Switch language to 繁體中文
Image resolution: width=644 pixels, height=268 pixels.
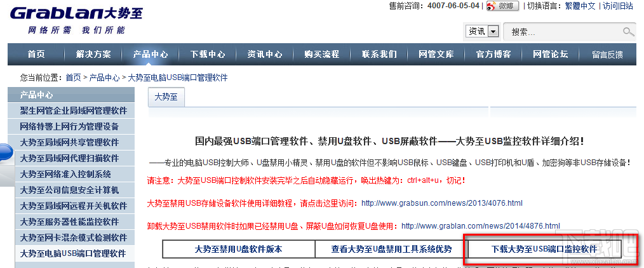coord(580,6)
